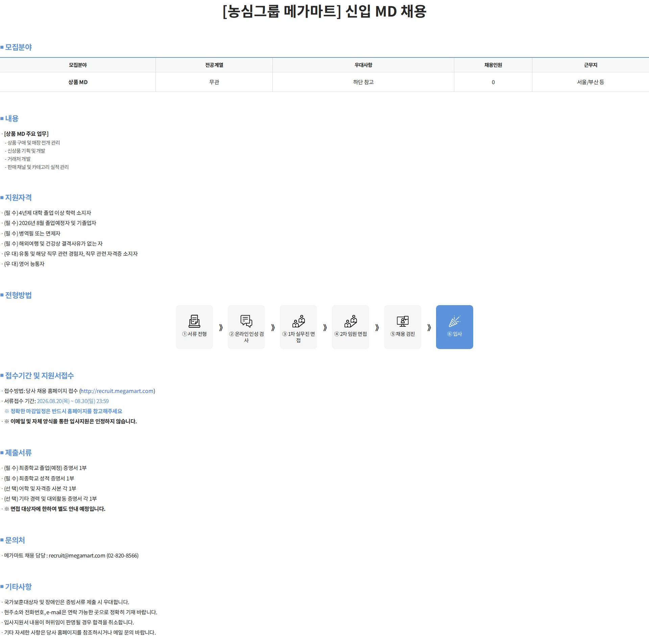
Task: Click the 면접 대상자에 한하여 별도 안내 notice
Action: 55,509
